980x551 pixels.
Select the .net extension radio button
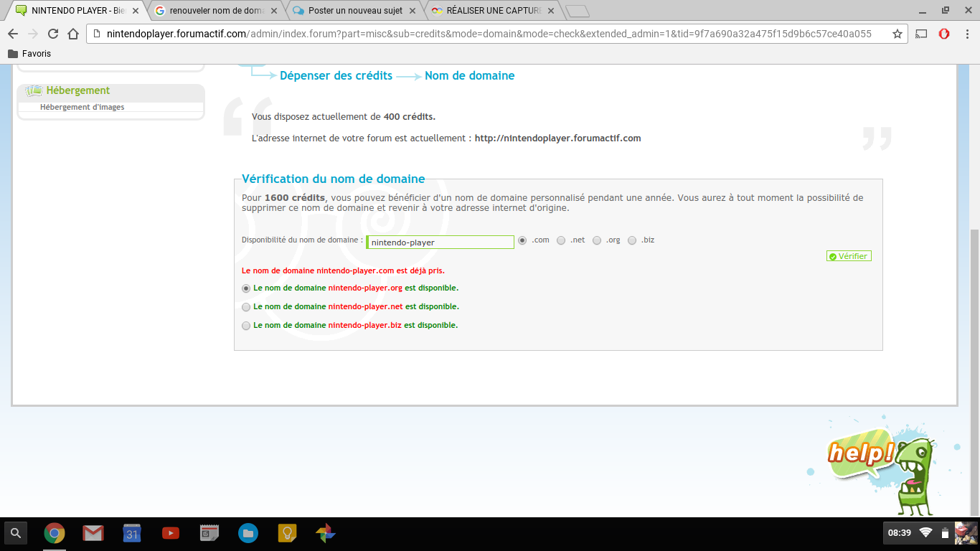click(x=561, y=240)
